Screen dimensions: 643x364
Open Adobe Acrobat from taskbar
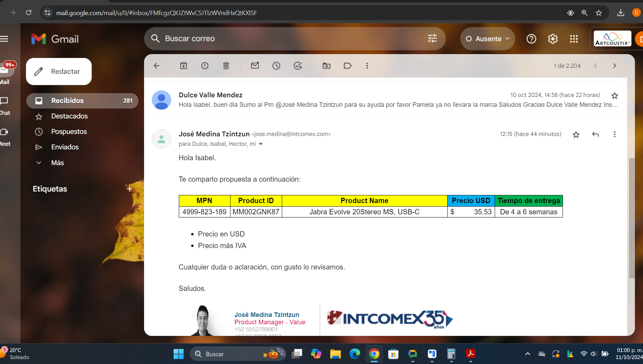[x=470, y=354]
